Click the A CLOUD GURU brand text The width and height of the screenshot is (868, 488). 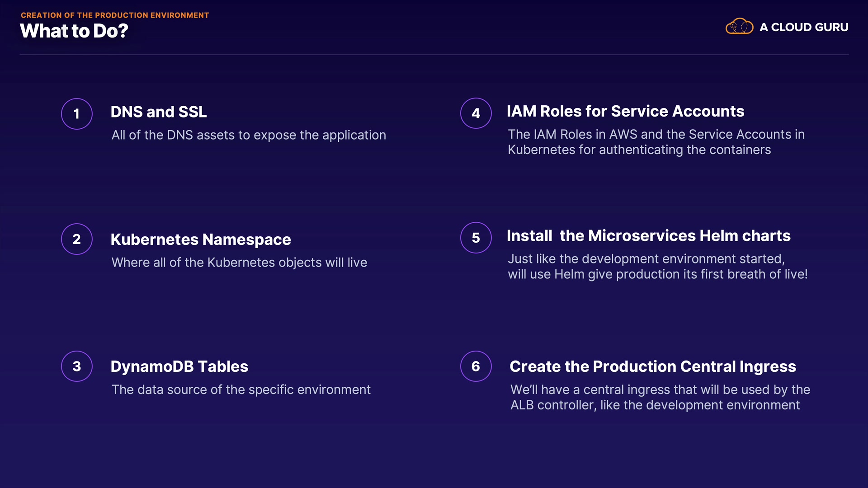point(804,27)
